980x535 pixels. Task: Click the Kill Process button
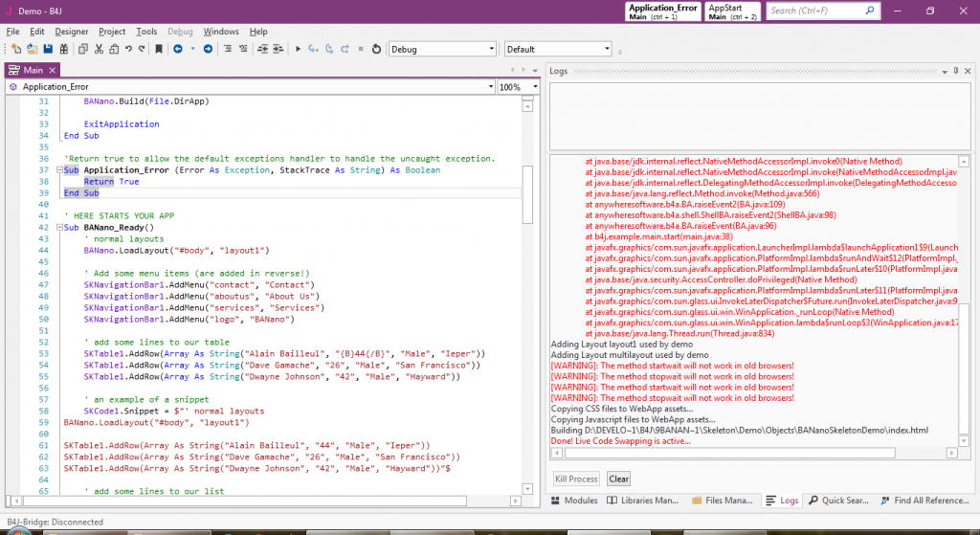pyautogui.click(x=577, y=479)
